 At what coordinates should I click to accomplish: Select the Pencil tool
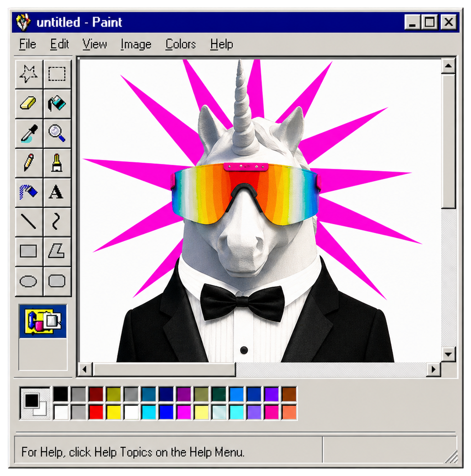tap(28, 163)
